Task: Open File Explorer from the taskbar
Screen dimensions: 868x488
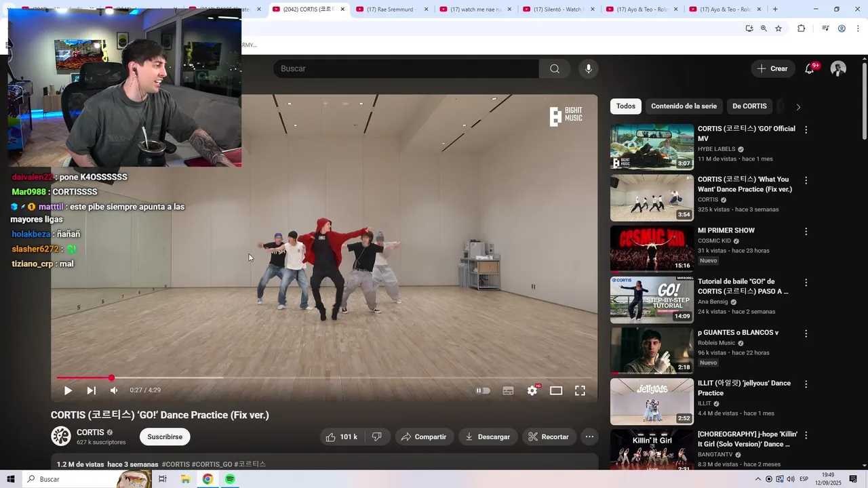Action: click(x=185, y=479)
